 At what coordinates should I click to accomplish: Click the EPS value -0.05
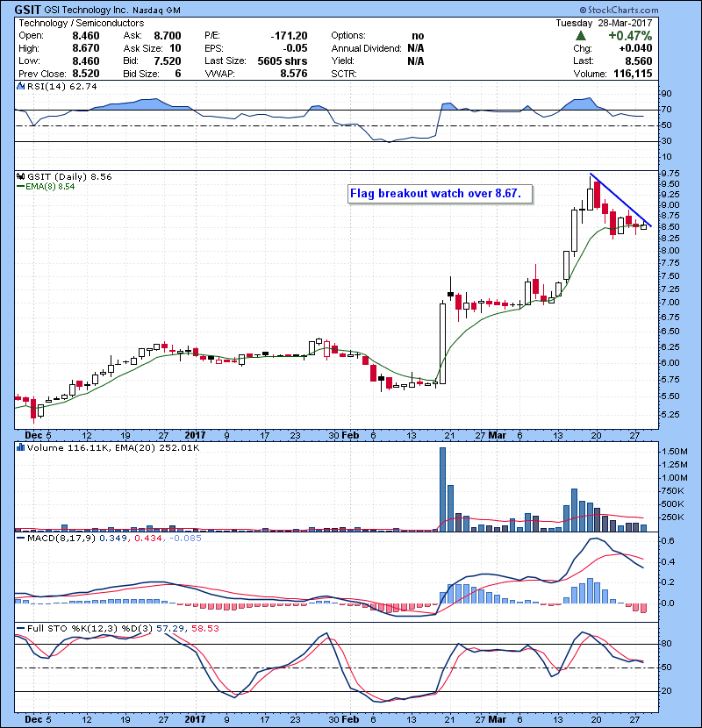tap(296, 48)
